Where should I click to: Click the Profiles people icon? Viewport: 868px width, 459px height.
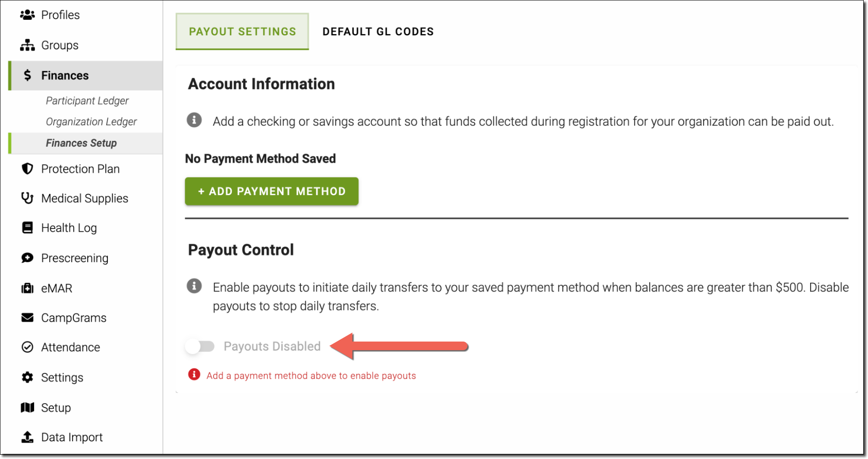tap(27, 15)
